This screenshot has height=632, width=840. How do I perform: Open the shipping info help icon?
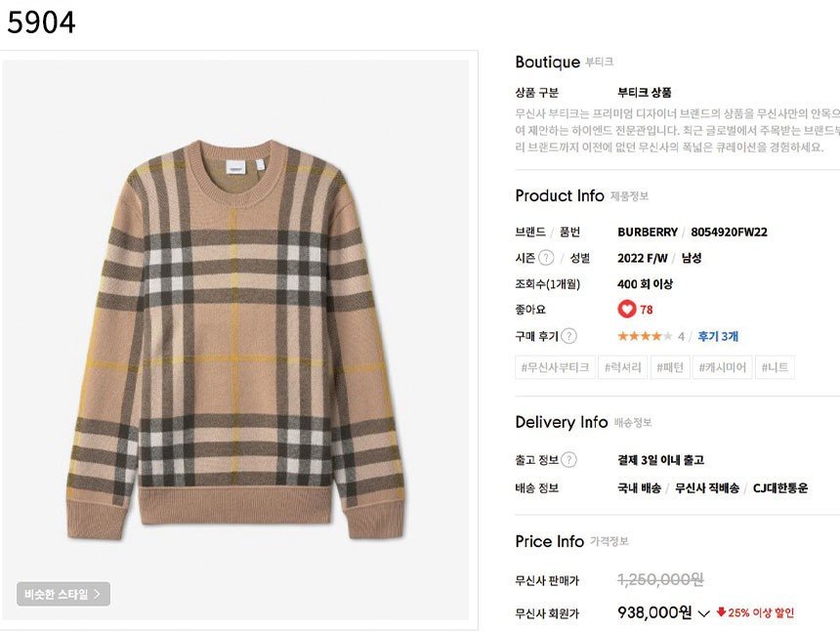568,459
